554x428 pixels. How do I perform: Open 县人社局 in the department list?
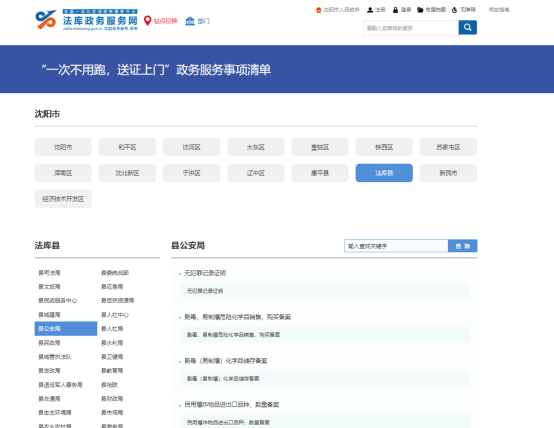(x=112, y=329)
